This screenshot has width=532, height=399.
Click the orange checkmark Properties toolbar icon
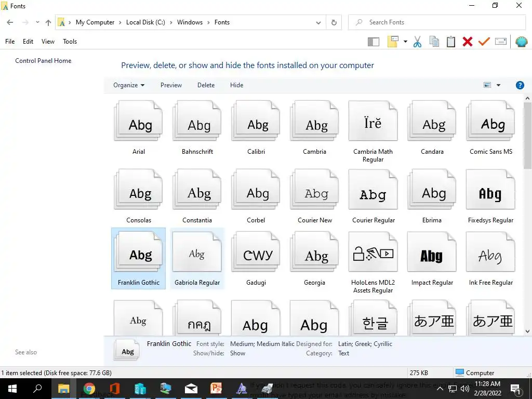click(x=484, y=42)
